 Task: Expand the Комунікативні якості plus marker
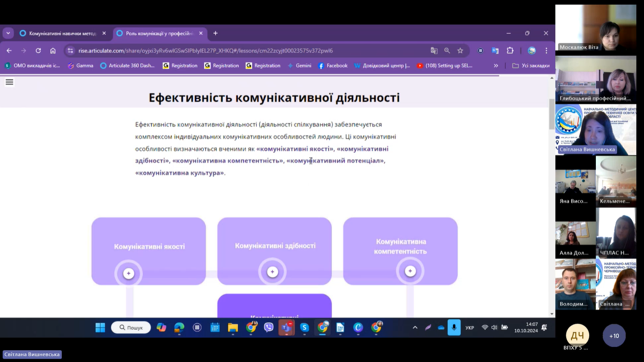[128, 273]
